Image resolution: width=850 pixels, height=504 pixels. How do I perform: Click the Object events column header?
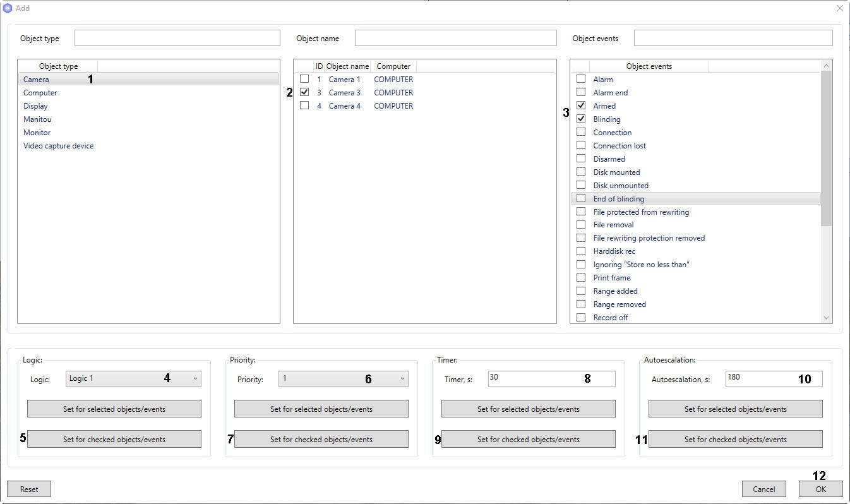[649, 66]
